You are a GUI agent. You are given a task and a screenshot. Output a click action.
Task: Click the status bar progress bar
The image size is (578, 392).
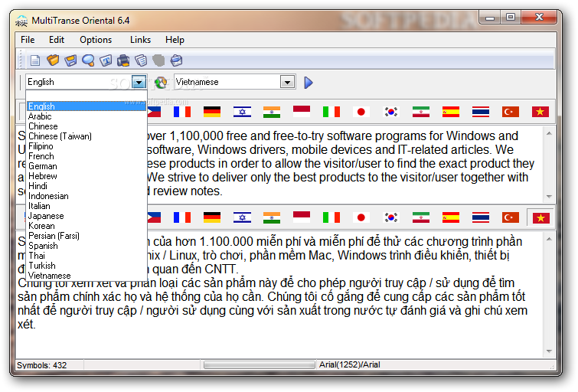click(x=259, y=365)
